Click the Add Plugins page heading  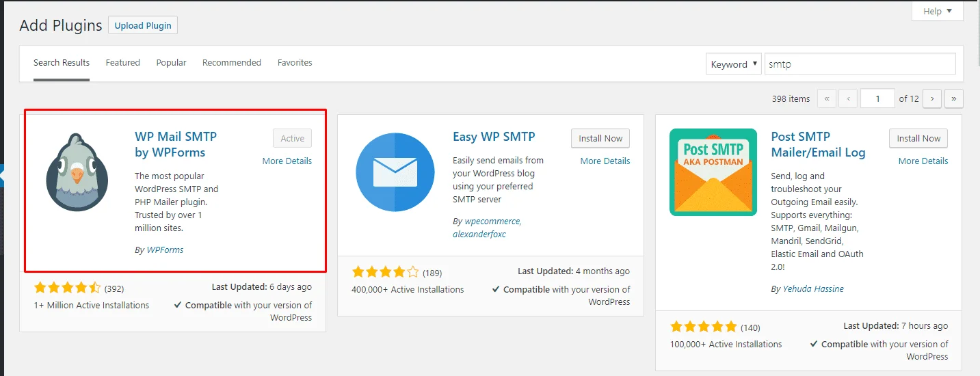tap(61, 25)
